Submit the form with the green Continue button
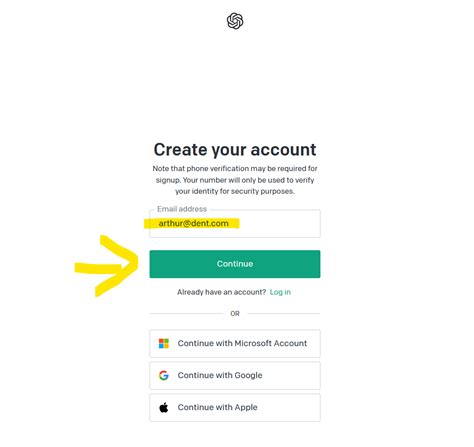Image resolution: width=474 pixels, height=447 pixels. coord(235,264)
